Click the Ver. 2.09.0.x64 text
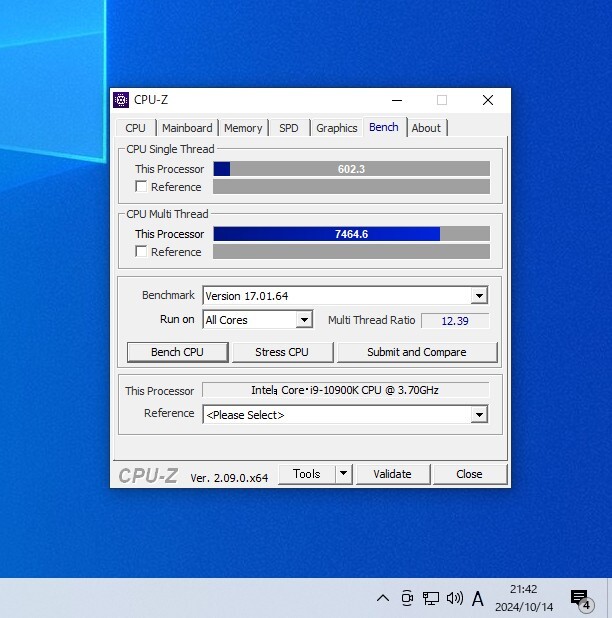 pyautogui.click(x=229, y=478)
